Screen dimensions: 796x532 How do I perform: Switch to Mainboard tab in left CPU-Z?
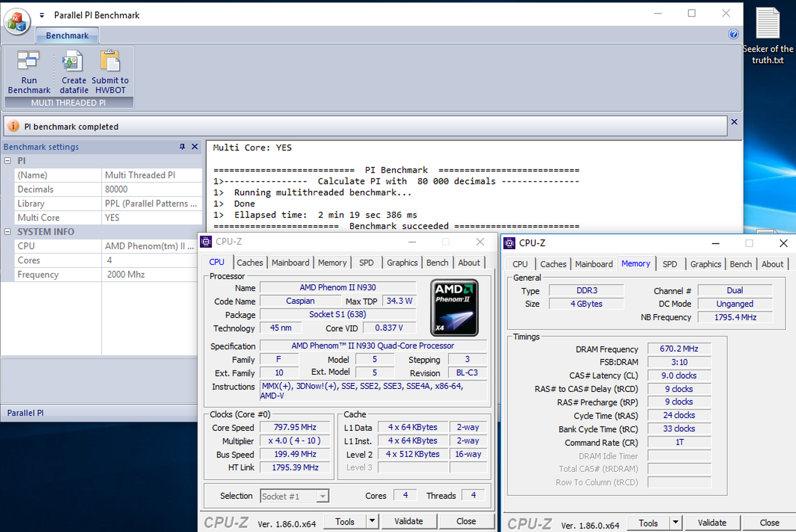(290, 263)
